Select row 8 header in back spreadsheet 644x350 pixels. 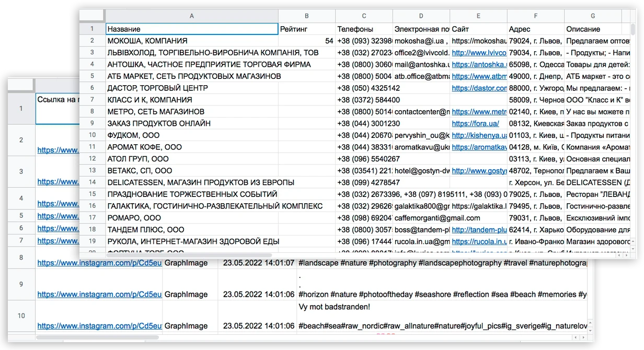coord(21,258)
